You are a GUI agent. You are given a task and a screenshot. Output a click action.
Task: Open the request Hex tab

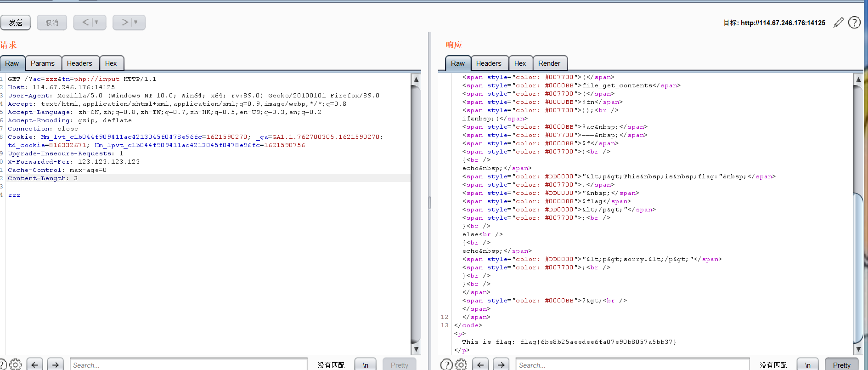pos(111,63)
